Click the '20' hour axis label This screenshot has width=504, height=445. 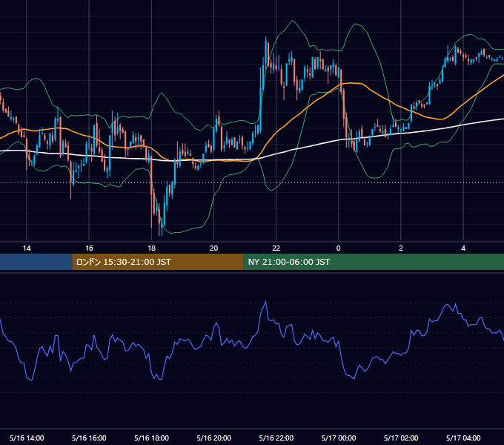[213, 248]
